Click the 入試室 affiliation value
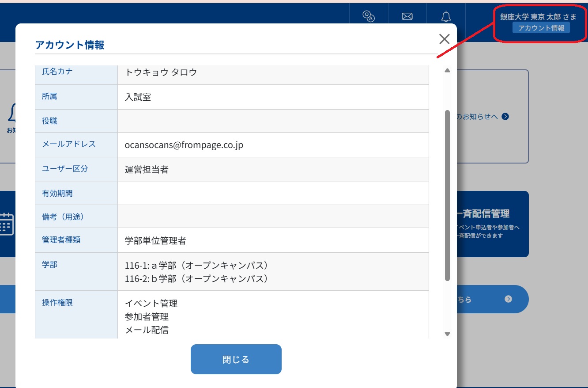 coord(138,97)
